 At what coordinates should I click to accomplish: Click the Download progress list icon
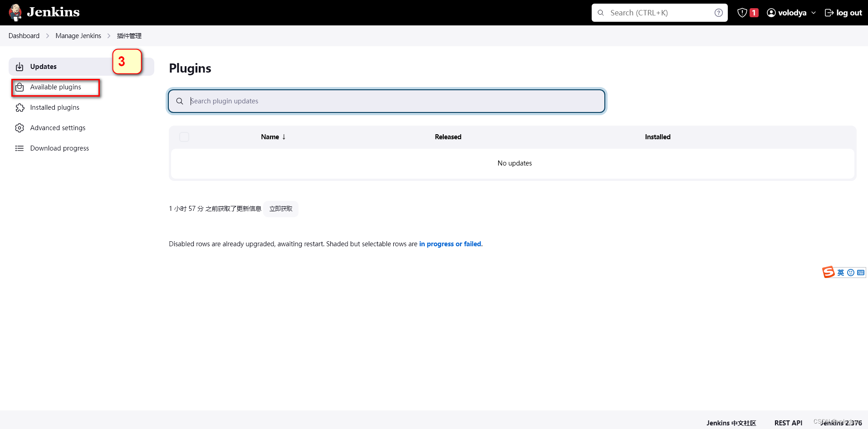[20, 148]
